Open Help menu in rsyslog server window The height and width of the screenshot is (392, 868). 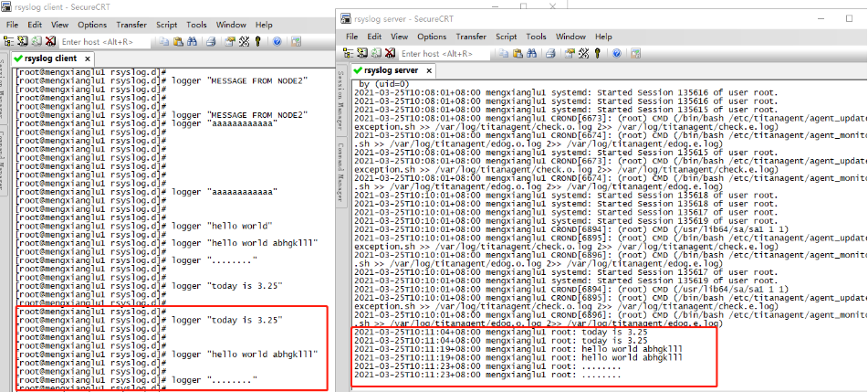pyautogui.click(x=603, y=37)
